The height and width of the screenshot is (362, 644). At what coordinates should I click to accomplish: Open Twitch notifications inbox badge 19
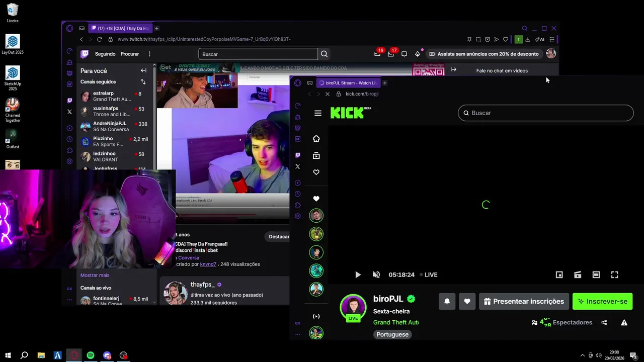coord(378,54)
